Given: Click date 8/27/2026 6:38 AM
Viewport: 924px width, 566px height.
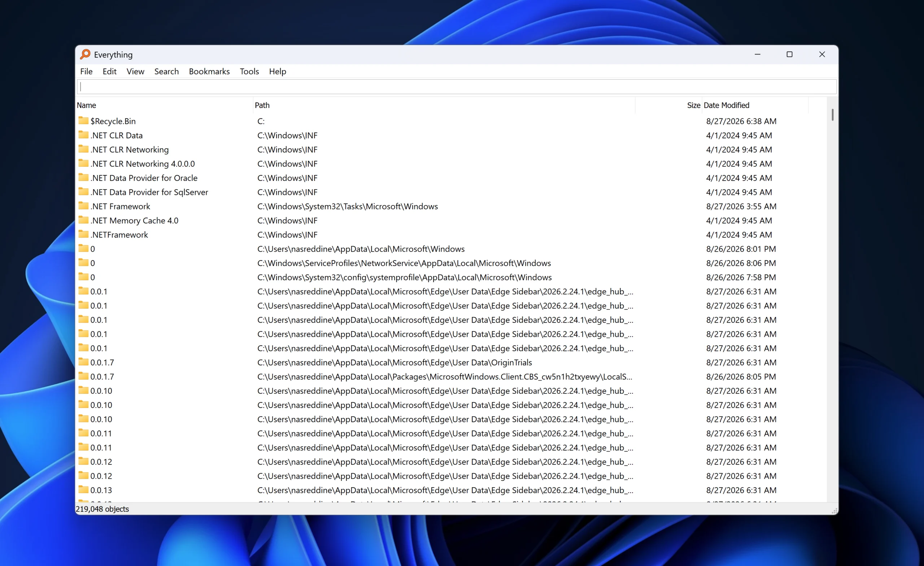Looking at the screenshot, I should tap(741, 121).
